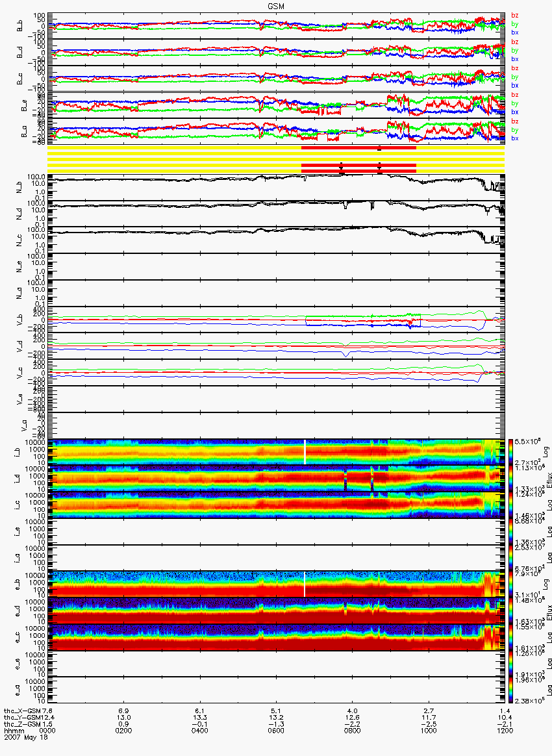Image resolution: width=552 pixels, height=756 pixels.
Task: Select the B_a panel axis label
Action: pyautogui.click(x=23, y=132)
